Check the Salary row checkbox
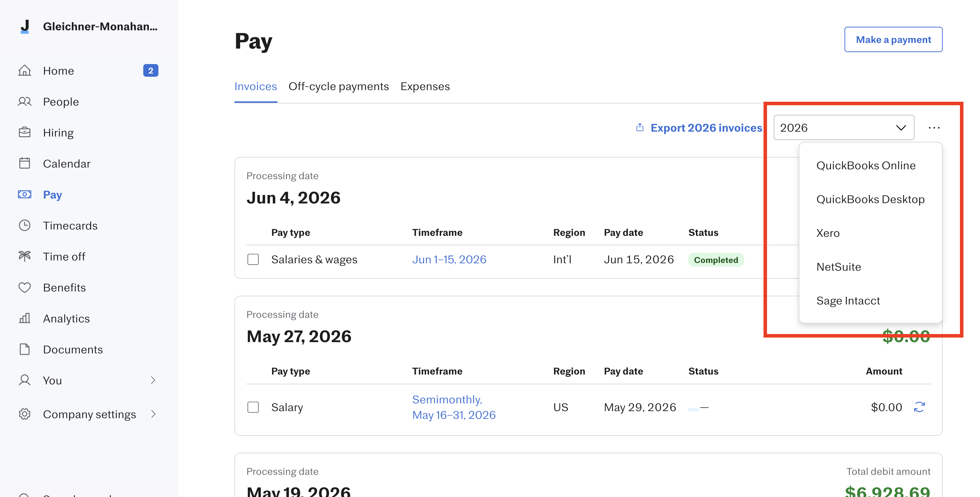The width and height of the screenshot is (980, 497). point(253,407)
